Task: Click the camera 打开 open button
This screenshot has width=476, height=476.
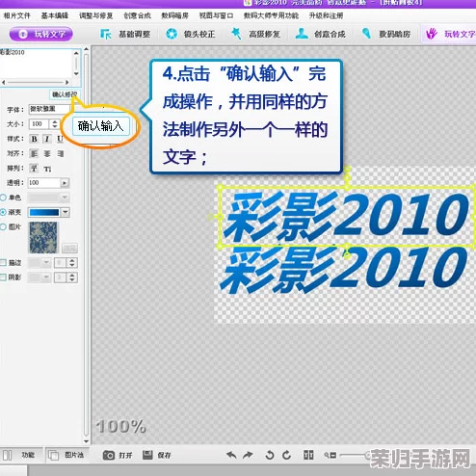Action: tap(118, 455)
